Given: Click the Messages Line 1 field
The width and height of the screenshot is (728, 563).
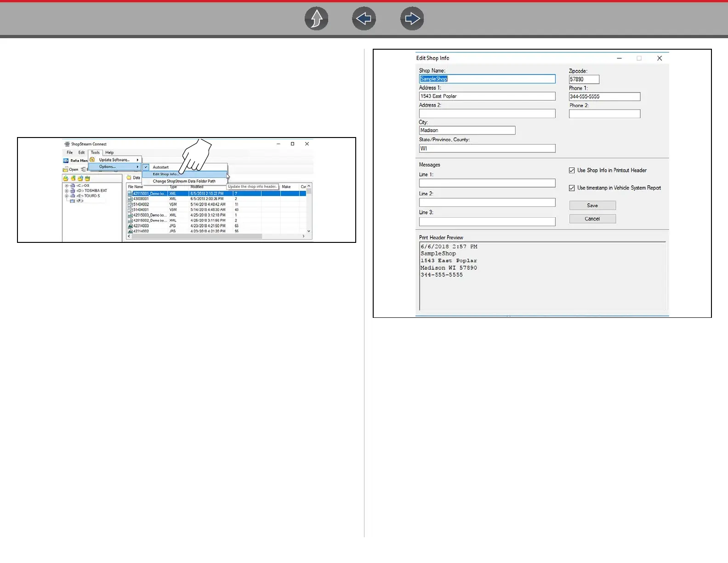Looking at the screenshot, I should 487,183.
